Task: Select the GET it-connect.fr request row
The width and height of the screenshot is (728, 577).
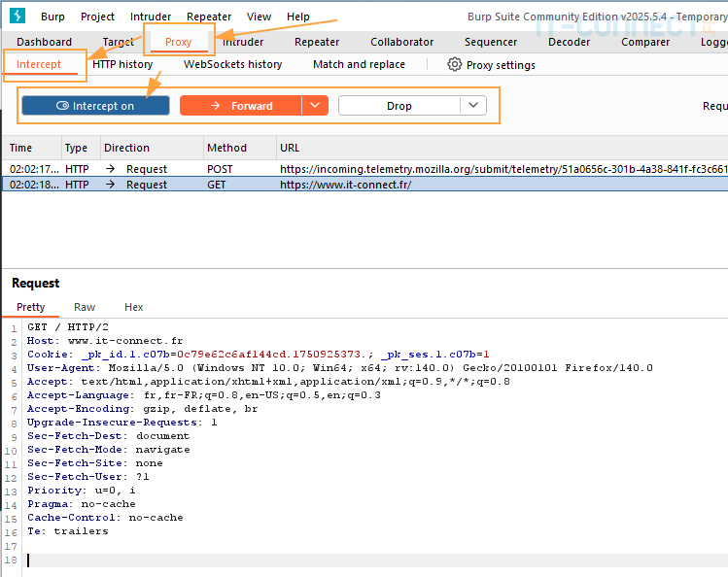Action: coord(292,185)
